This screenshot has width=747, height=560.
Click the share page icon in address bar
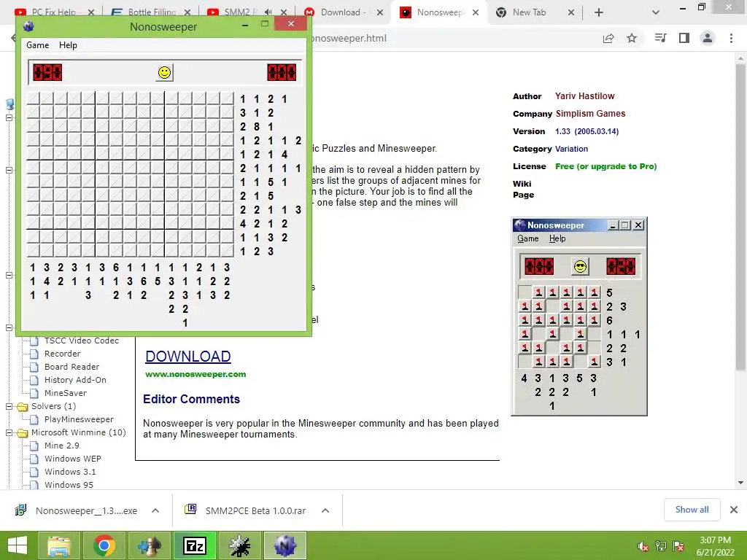(x=608, y=38)
